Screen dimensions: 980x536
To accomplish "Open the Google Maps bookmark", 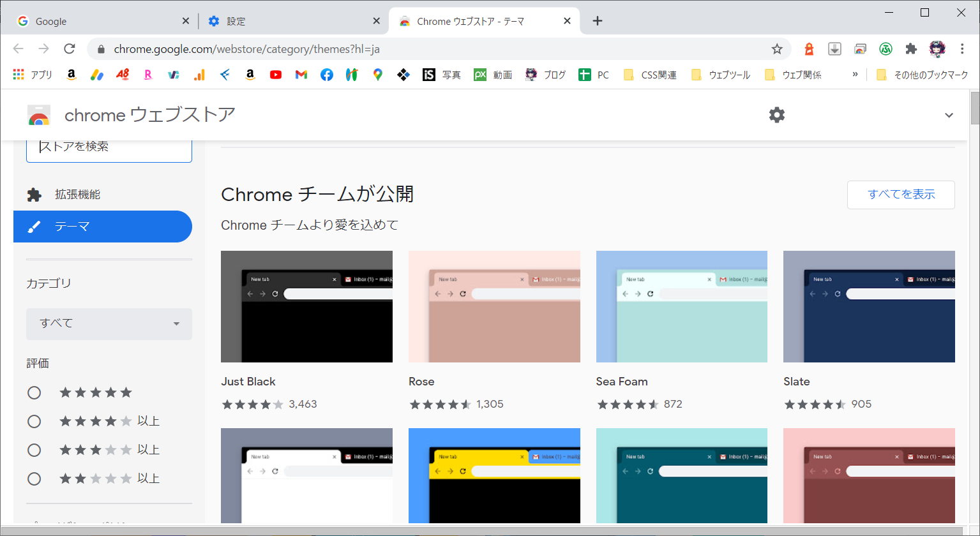I will pyautogui.click(x=378, y=75).
